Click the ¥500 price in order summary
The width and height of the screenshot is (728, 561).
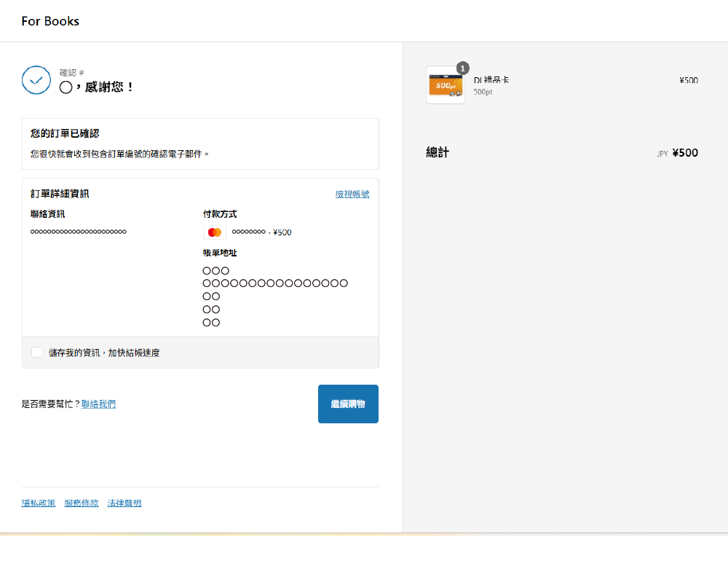688,80
